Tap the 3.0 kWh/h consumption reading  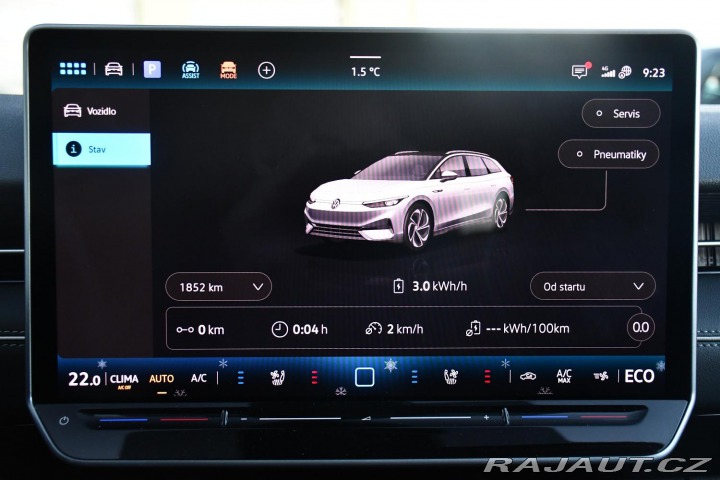pos(430,286)
